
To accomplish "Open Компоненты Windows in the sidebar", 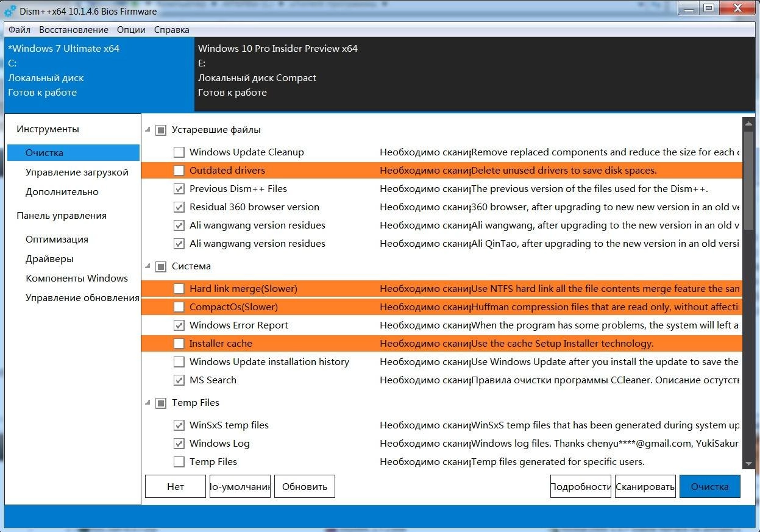I will point(77,278).
